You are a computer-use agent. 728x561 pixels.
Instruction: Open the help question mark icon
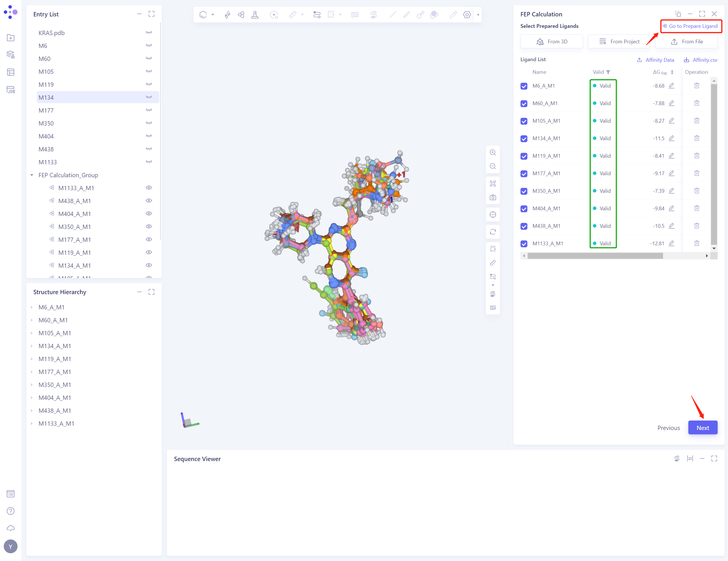11,511
